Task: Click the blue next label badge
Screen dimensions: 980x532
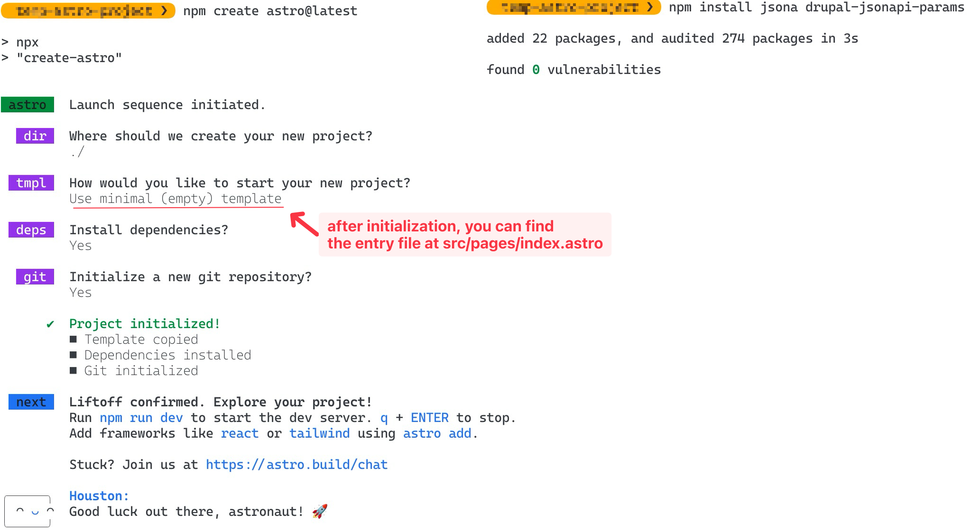Action: click(x=31, y=402)
